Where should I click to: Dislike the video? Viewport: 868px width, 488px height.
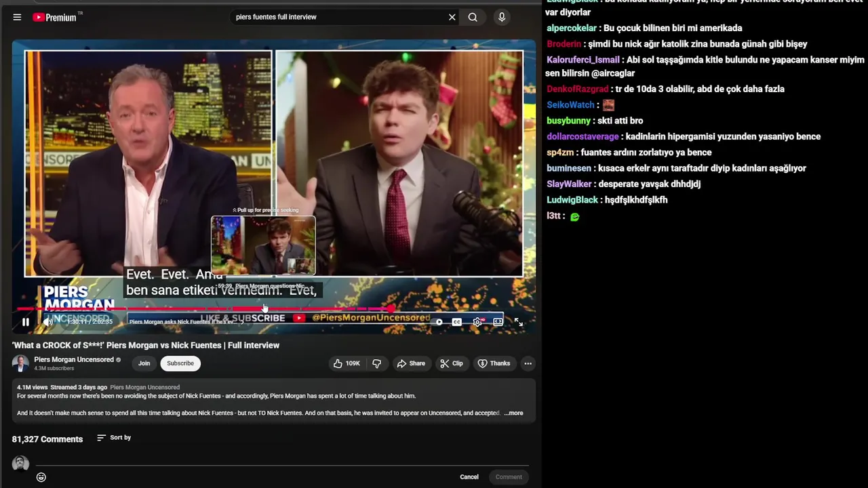click(x=377, y=363)
